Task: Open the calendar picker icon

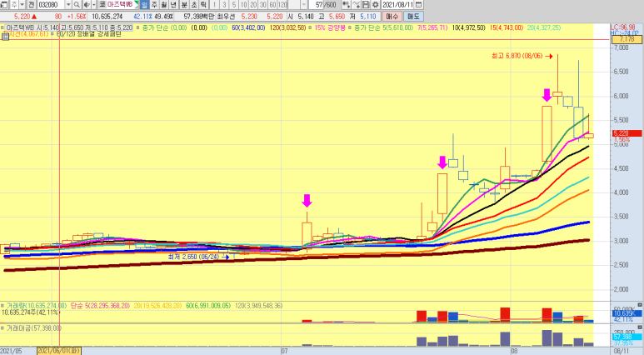Action: [x=418, y=5]
